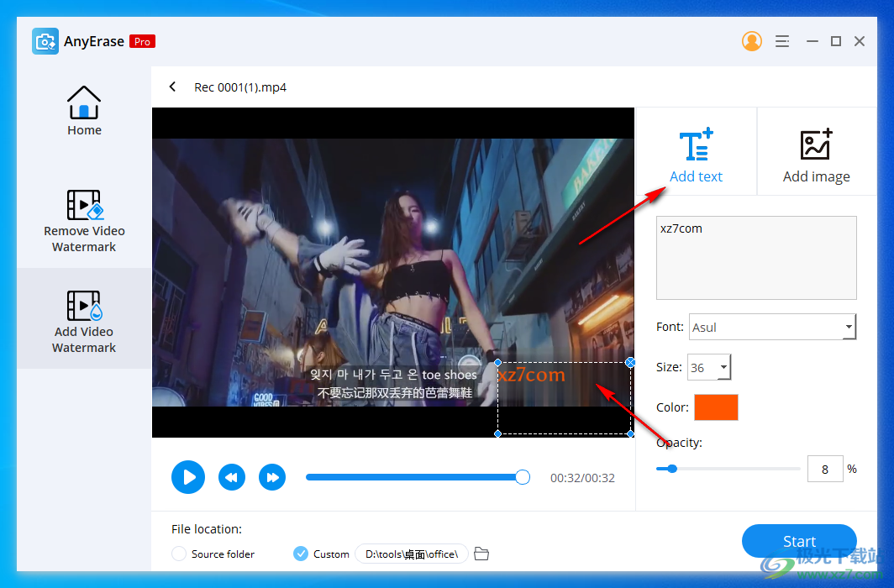
Task: Click the Add text icon
Action: (x=696, y=144)
